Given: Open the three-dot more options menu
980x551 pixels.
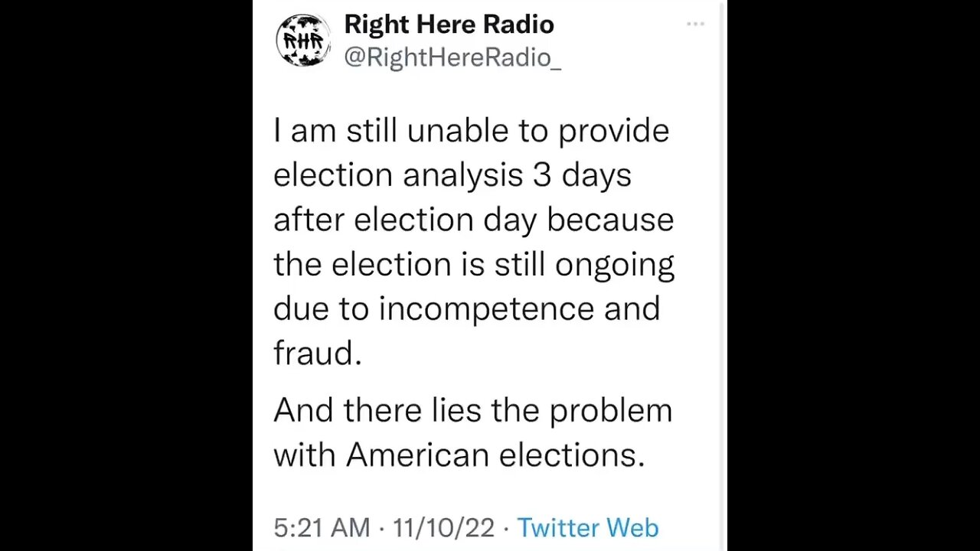Looking at the screenshot, I should tap(695, 24).
